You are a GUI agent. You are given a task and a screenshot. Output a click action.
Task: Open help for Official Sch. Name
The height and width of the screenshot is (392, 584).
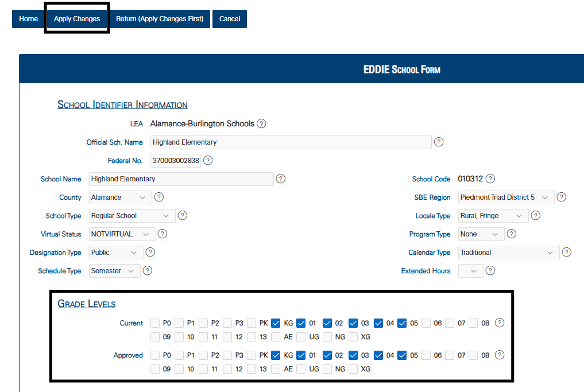[x=439, y=142]
